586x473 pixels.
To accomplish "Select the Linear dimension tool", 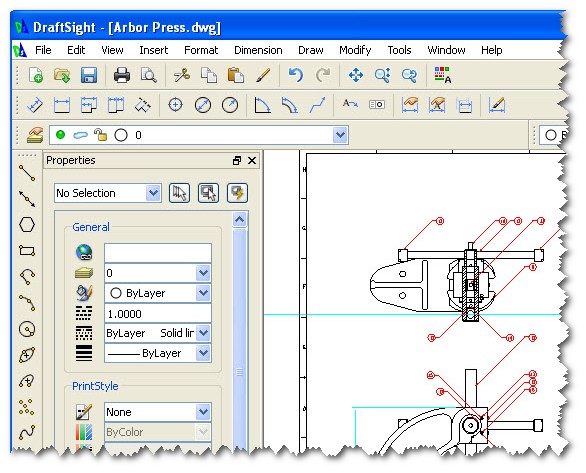I will click(x=62, y=105).
